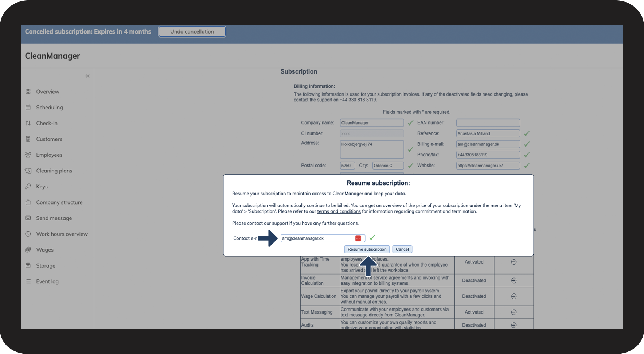The image size is (644, 354).
Task: Select the Customers building icon
Action: tap(28, 139)
